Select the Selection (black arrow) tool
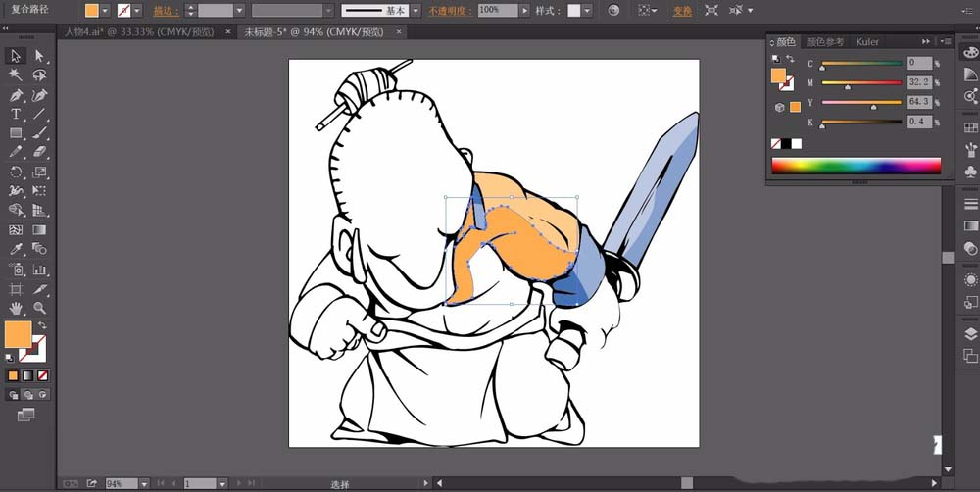The height and width of the screenshot is (492, 980). (x=16, y=56)
